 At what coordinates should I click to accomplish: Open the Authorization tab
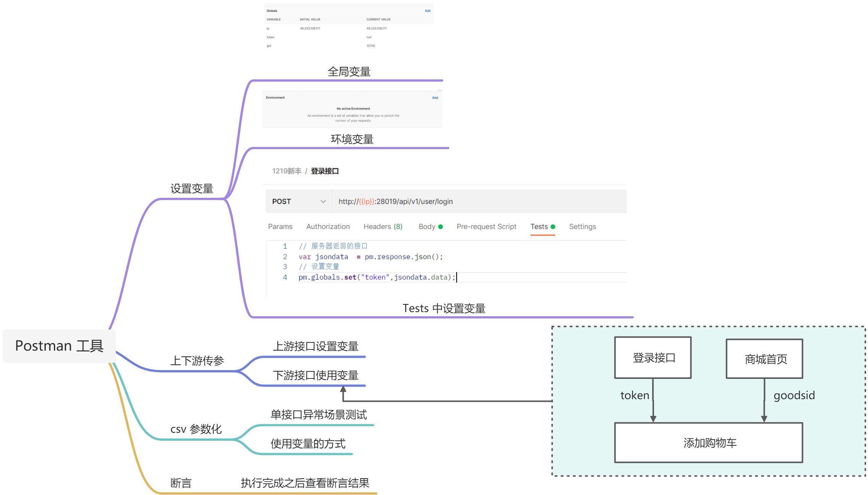point(328,227)
